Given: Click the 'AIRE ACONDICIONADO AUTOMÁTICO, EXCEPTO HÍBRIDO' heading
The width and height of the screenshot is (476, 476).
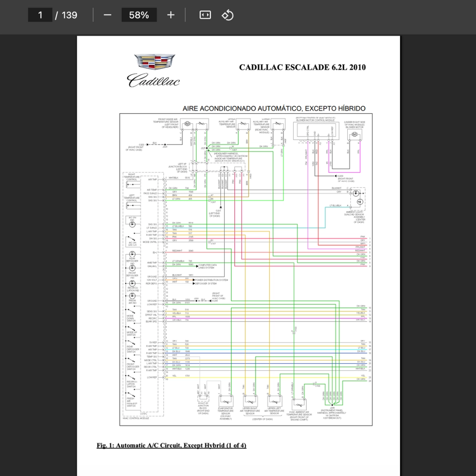Looking at the screenshot, I should pos(274,108).
